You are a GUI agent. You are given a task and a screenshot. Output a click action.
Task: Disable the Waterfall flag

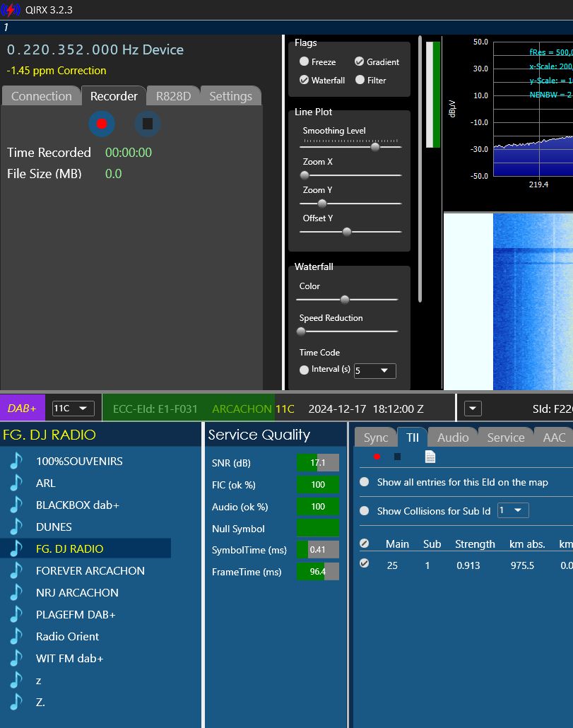(x=304, y=80)
